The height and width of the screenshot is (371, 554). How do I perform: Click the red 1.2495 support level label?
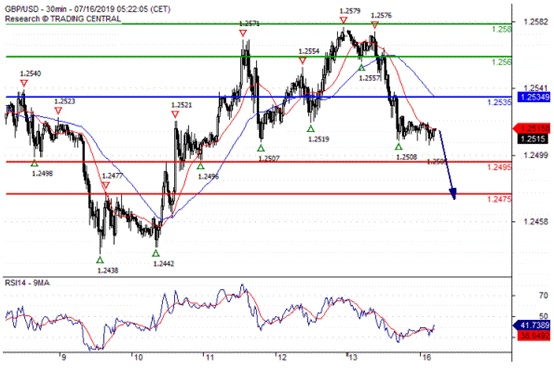click(x=499, y=167)
